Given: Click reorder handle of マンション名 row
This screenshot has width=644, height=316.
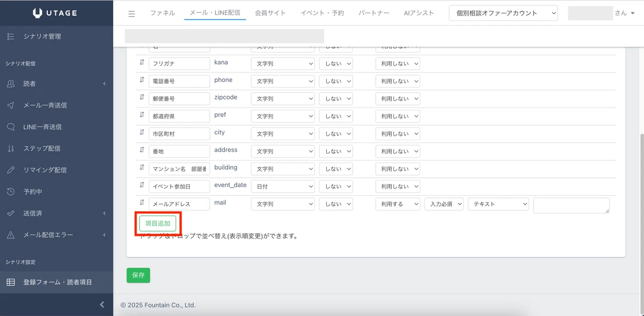Looking at the screenshot, I should 142,167.
